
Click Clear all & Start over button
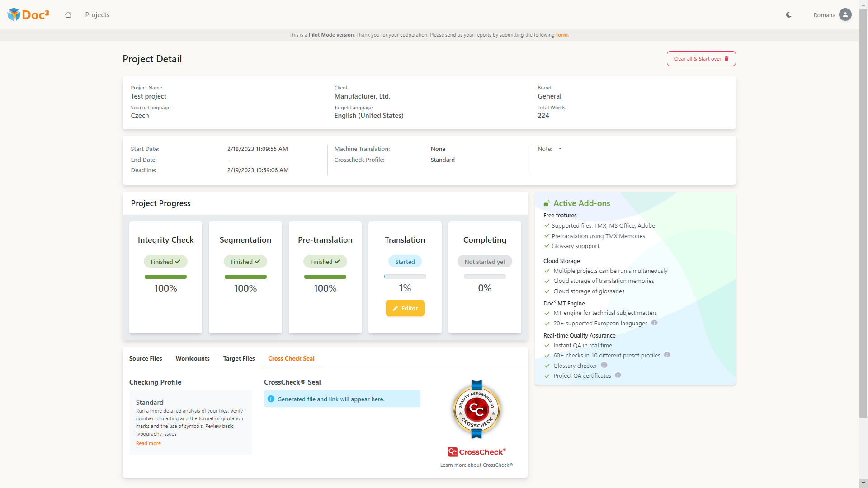701,59
